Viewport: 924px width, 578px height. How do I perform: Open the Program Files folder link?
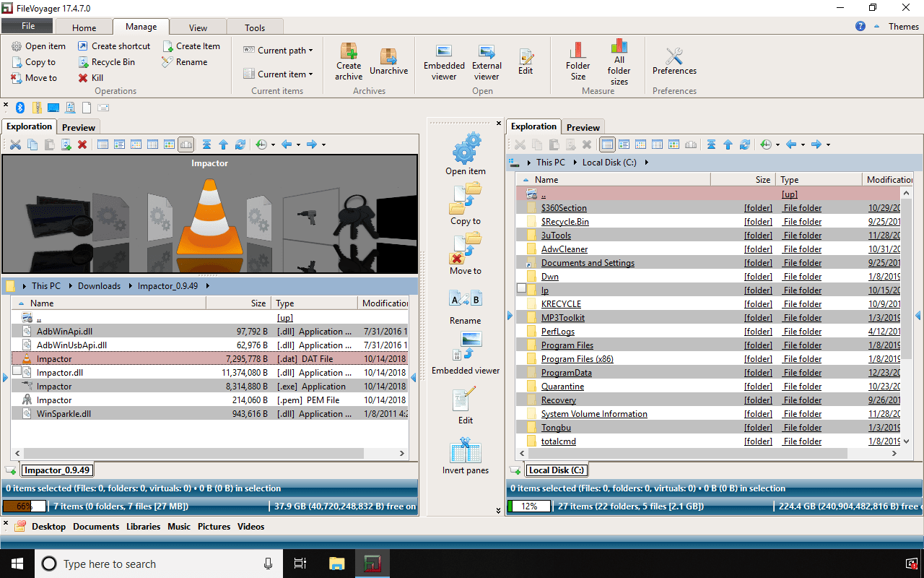tap(567, 345)
